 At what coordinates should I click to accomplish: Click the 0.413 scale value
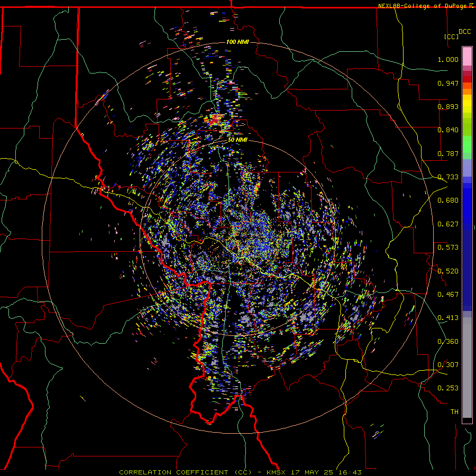[448, 318]
